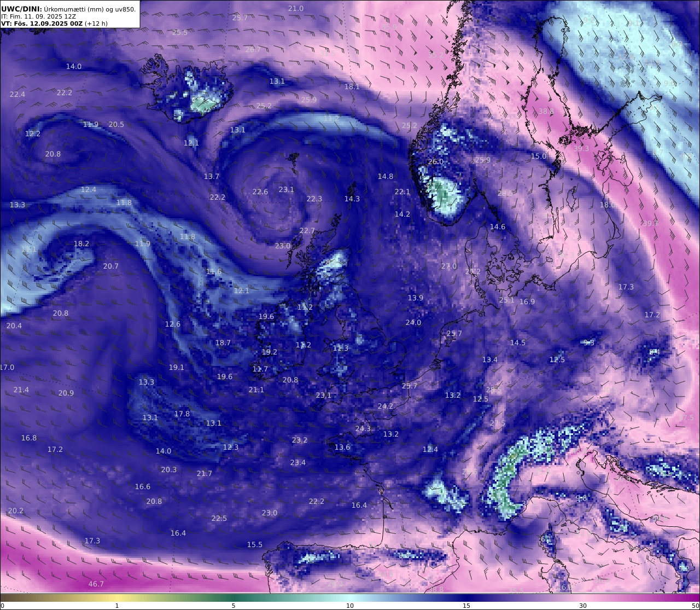Click the 23.4 map value
This screenshot has height=610, width=700.
point(298,462)
